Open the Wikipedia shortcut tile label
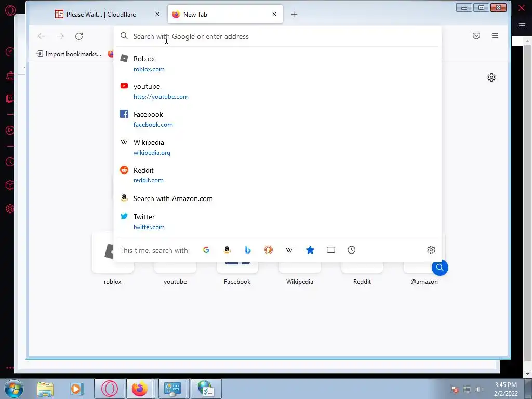532x399 pixels. [300, 281]
